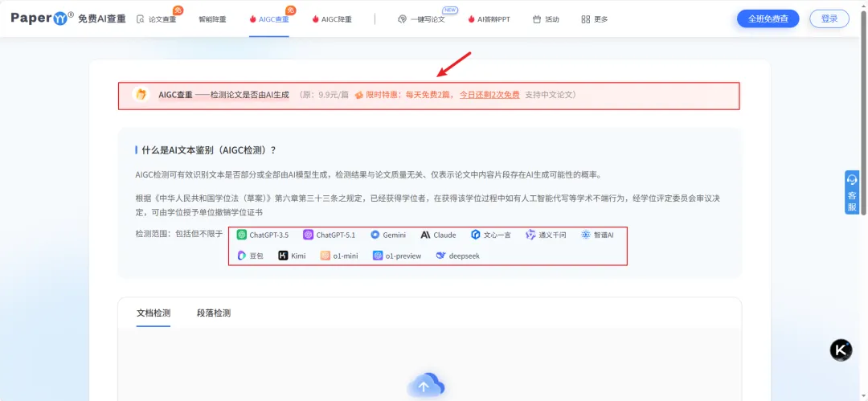Click the 论文查重 document search icon
The image size is (868, 401).
tap(141, 19)
